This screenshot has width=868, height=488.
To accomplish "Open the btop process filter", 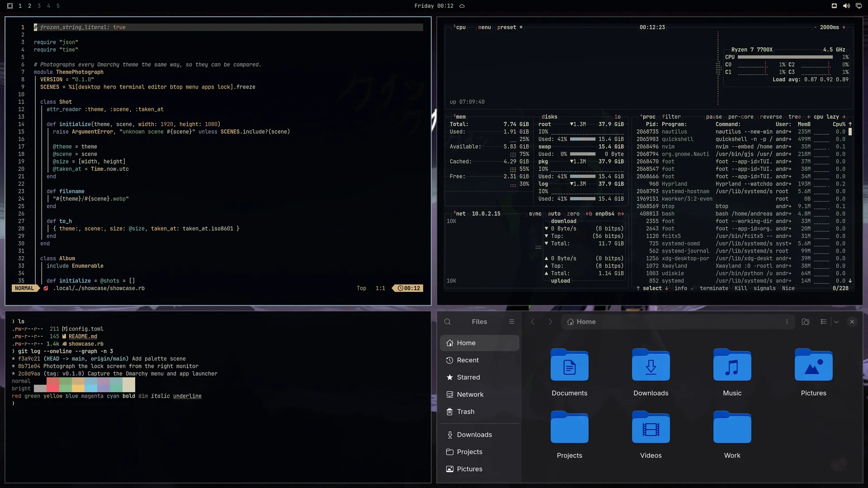I will 671,117.
